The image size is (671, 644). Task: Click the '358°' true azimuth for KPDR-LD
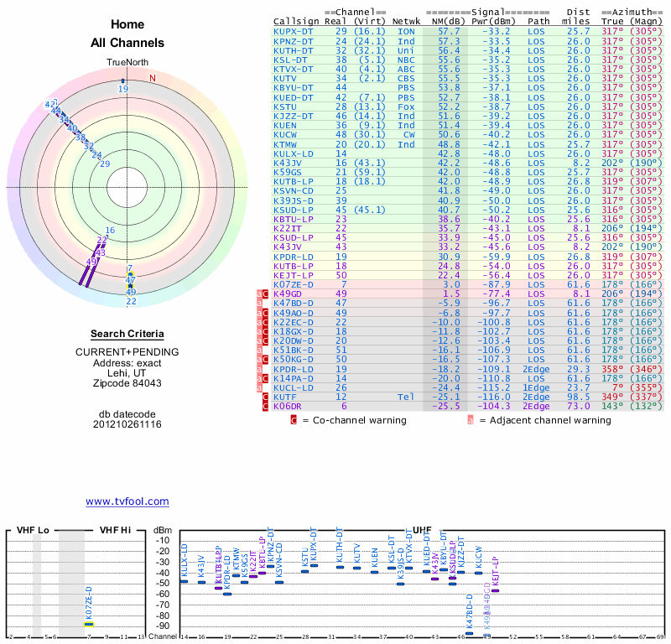tap(612, 369)
